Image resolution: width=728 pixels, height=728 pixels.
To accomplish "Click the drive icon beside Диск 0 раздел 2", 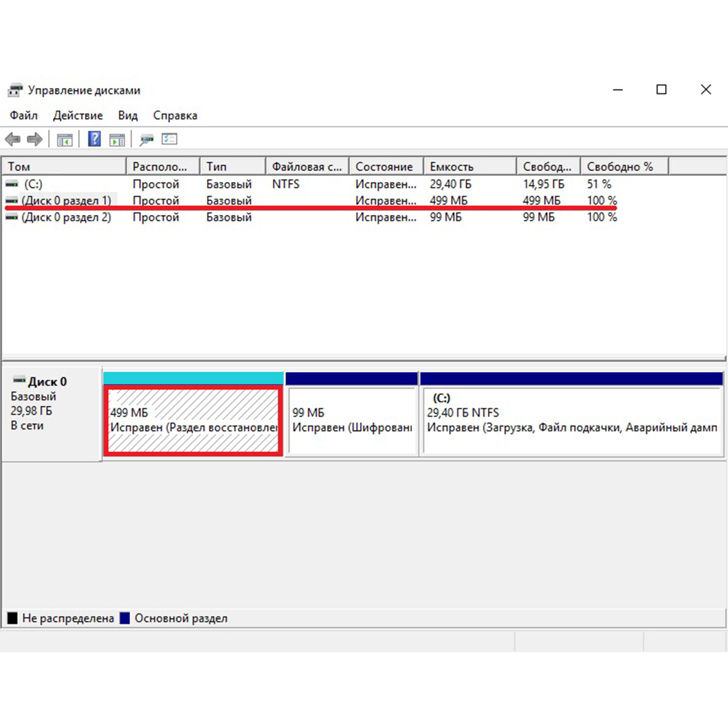I will [12, 217].
